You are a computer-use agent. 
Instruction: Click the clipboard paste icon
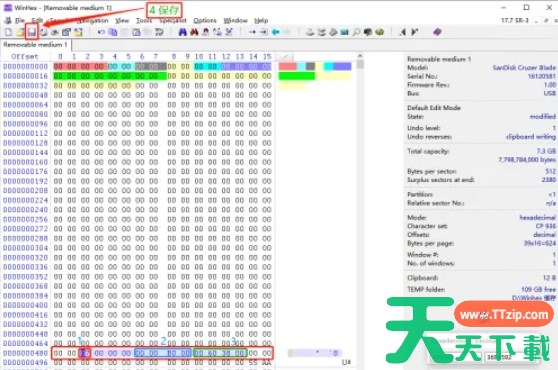tap(136, 32)
